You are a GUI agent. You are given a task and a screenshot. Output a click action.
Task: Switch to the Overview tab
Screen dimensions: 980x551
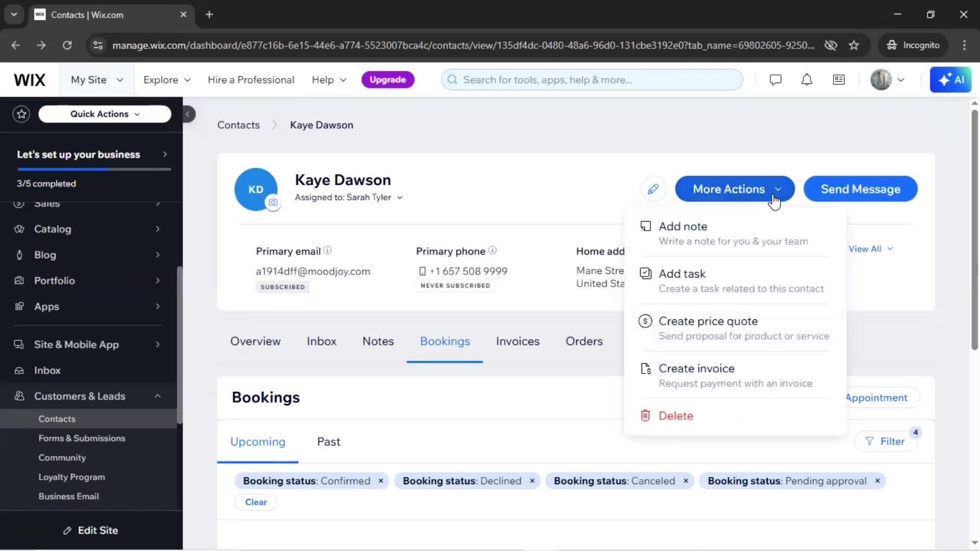pos(255,341)
